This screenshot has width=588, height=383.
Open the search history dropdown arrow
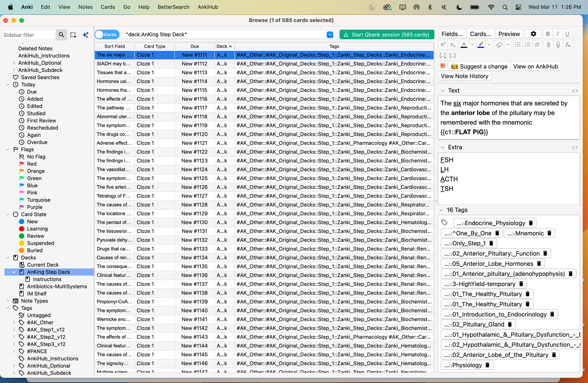[330, 35]
